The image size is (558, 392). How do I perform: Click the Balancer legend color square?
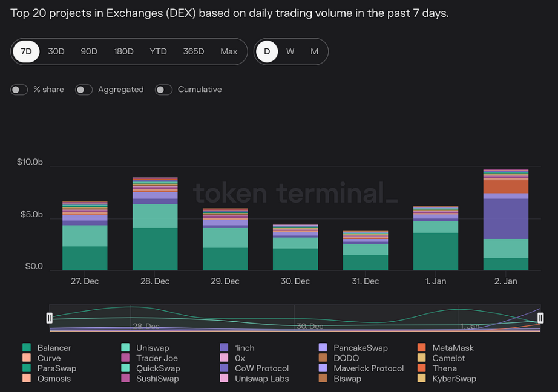[x=27, y=347]
